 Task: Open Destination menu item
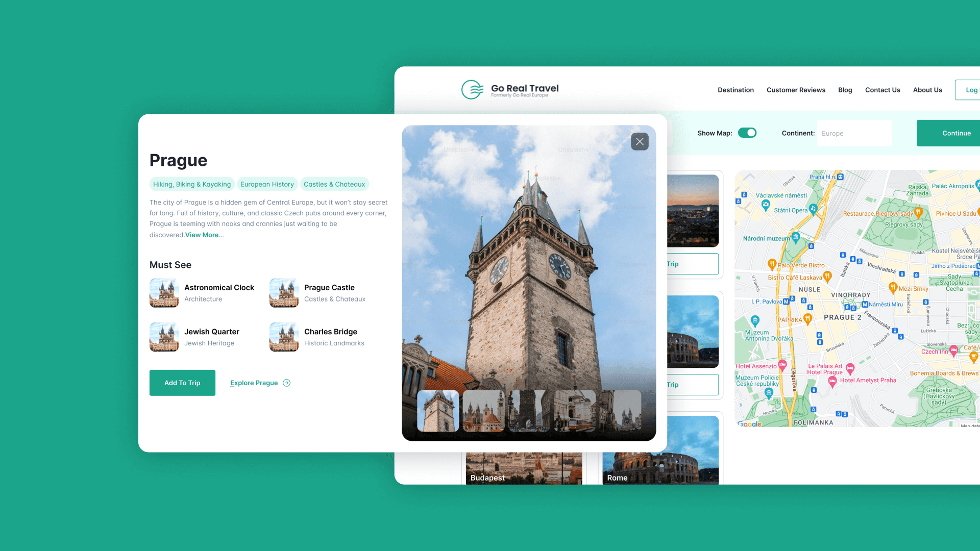736,90
